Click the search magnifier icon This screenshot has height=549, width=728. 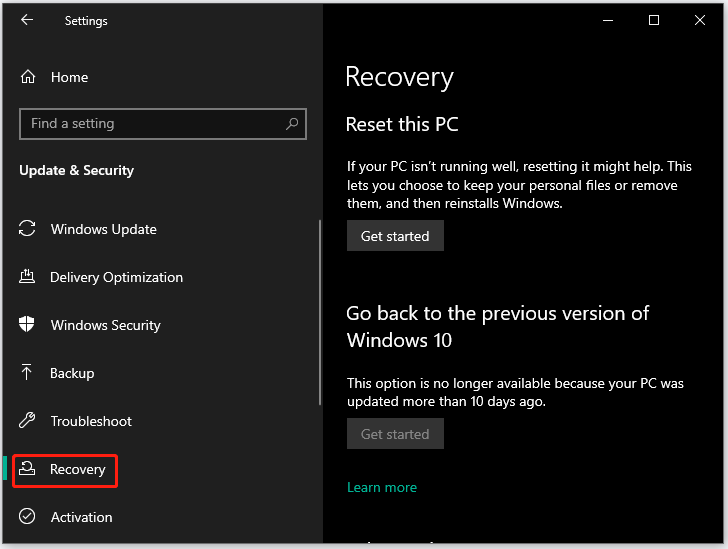click(x=292, y=124)
